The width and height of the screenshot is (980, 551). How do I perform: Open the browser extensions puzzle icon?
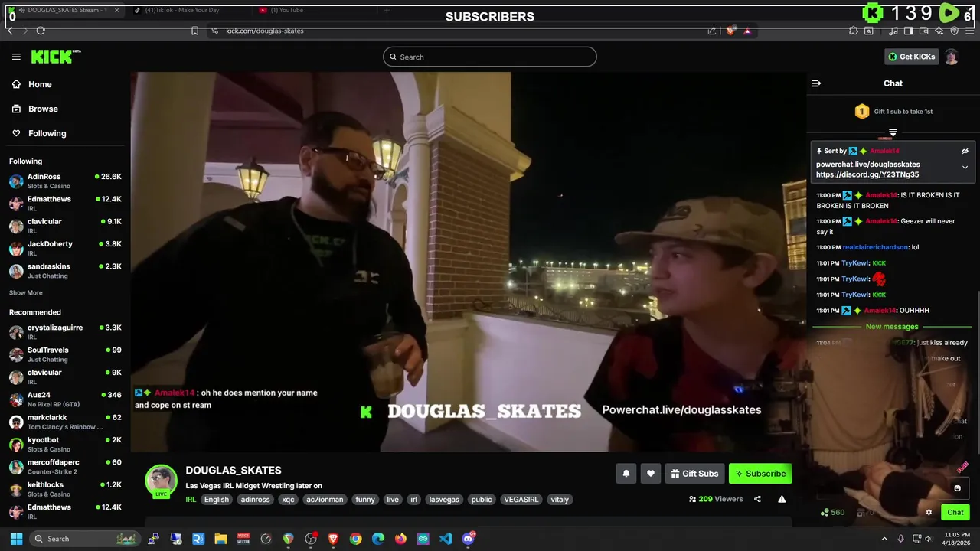[854, 31]
